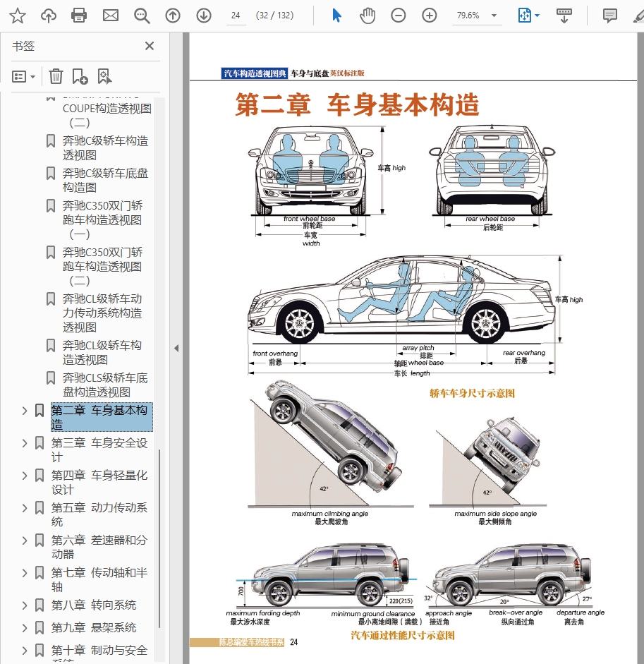Activate the arrow selection tool
The height and width of the screenshot is (664, 644).
coord(336,16)
